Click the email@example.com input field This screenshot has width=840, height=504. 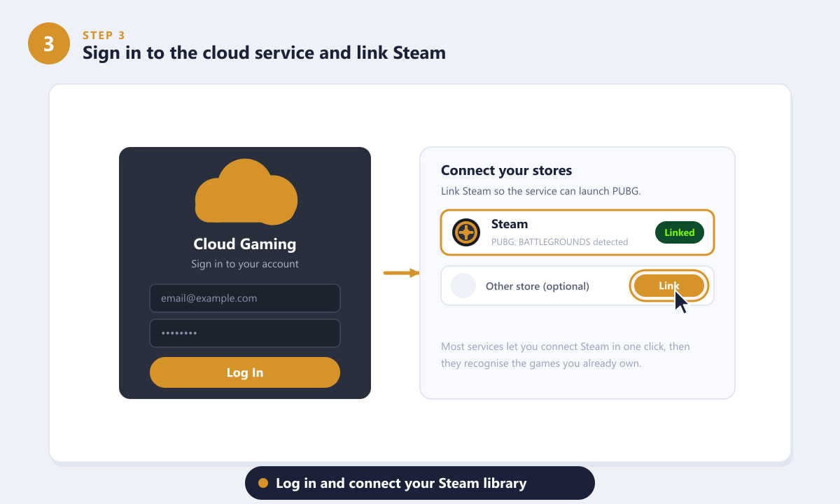click(245, 298)
